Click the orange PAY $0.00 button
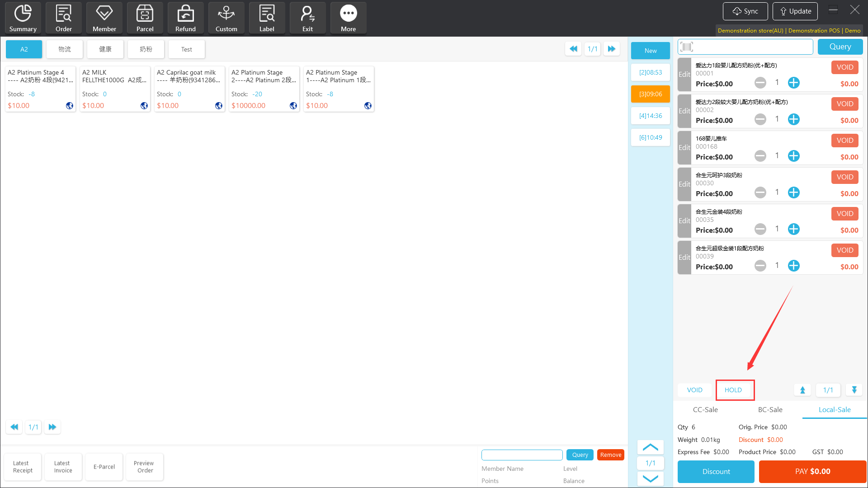 coord(812,472)
